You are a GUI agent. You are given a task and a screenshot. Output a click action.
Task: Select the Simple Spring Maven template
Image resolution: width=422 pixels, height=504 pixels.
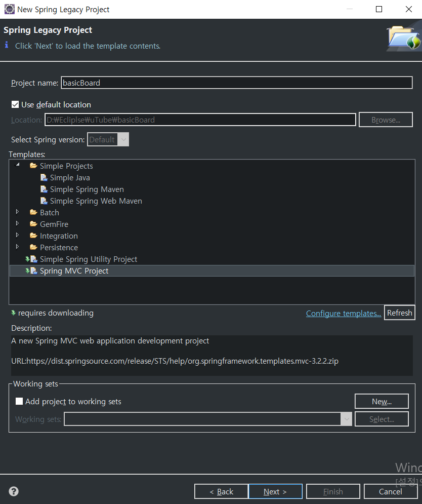(87, 189)
